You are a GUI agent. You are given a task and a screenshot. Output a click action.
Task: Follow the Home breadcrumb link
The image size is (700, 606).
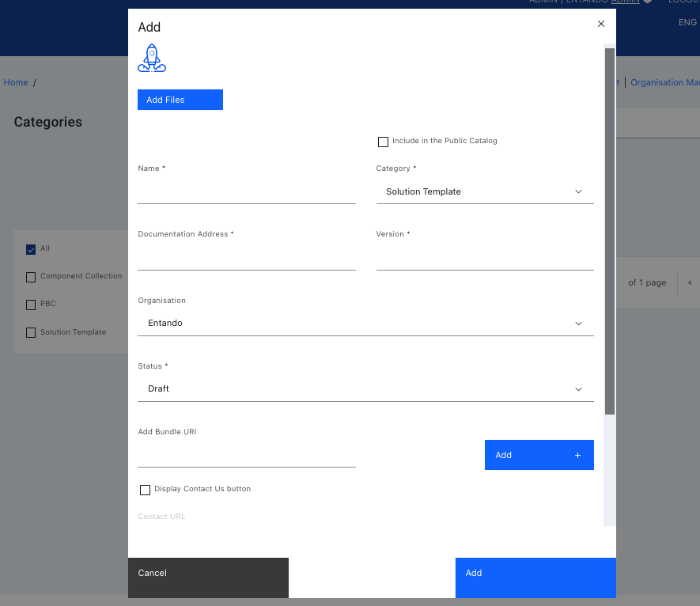[x=16, y=82]
